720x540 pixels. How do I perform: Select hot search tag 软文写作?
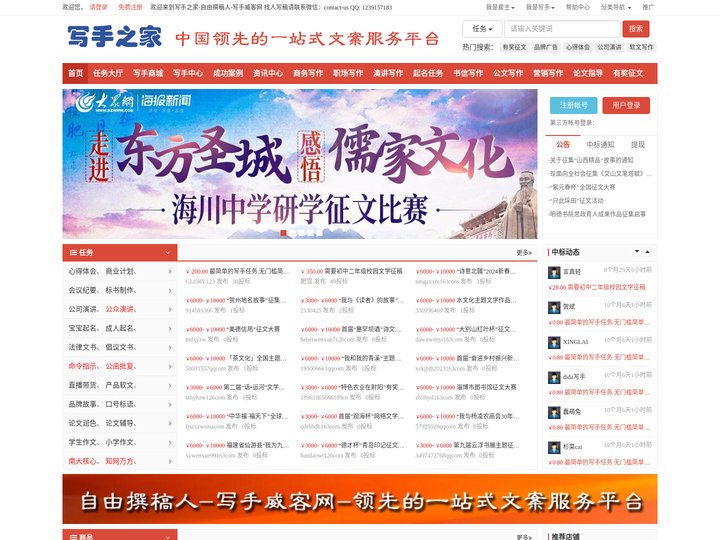pyautogui.click(x=641, y=47)
